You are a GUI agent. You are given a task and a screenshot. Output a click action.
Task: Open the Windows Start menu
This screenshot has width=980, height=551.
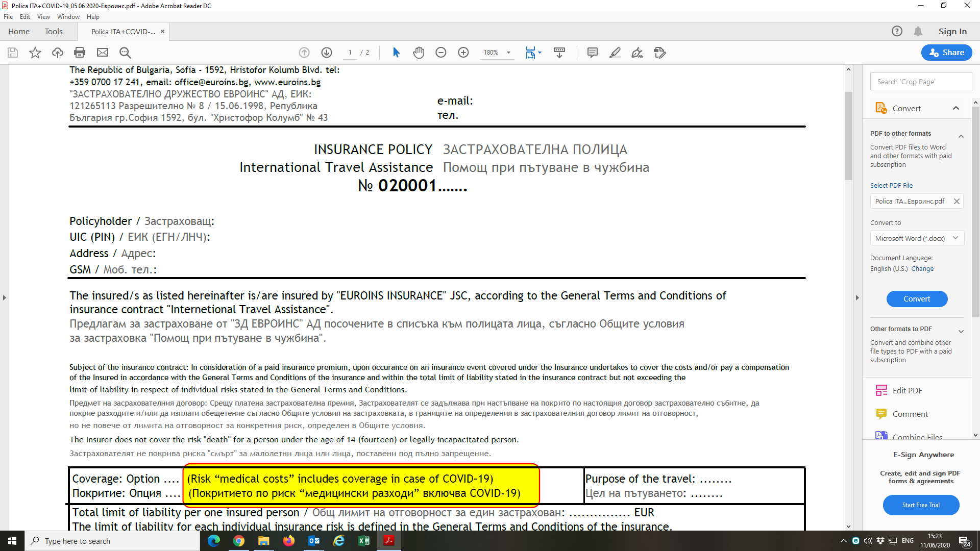coord(12,541)
